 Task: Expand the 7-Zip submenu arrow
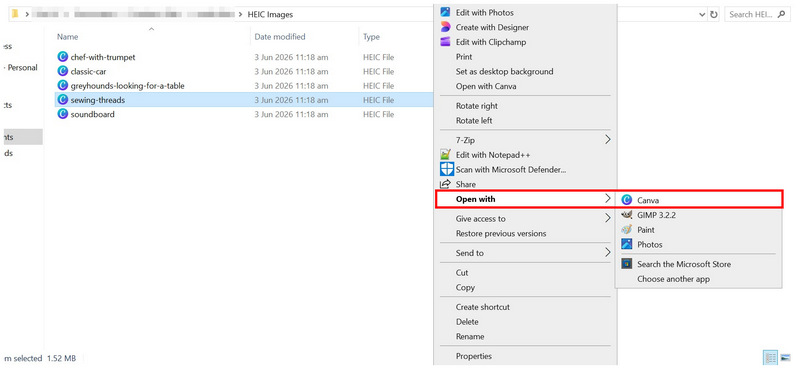[x=607, y=139]
